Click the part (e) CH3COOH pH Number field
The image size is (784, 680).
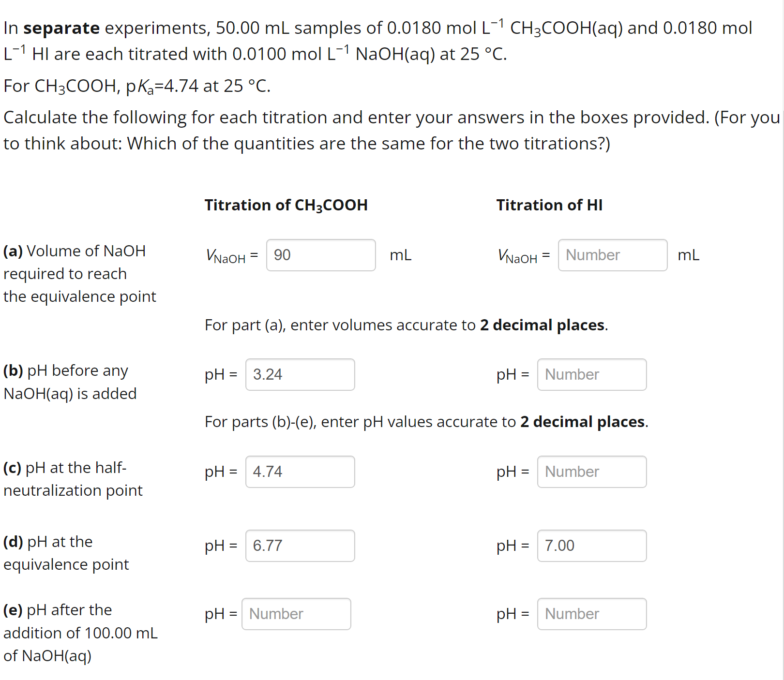pos(296,614)
